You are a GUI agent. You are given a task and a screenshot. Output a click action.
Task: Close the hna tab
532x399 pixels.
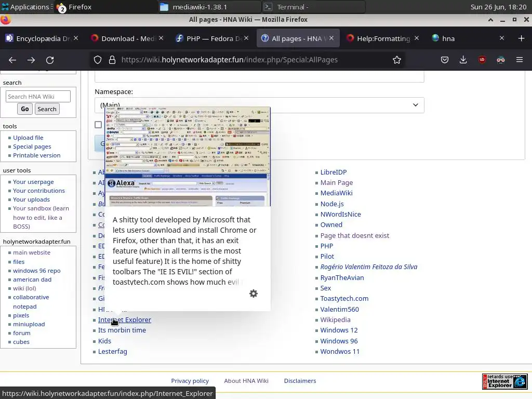click(502, 38)
